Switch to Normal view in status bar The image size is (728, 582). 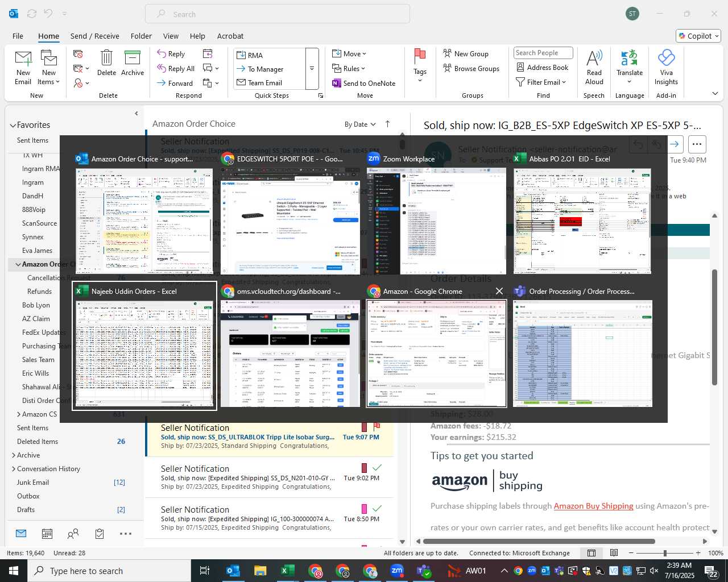coord(591,553)
